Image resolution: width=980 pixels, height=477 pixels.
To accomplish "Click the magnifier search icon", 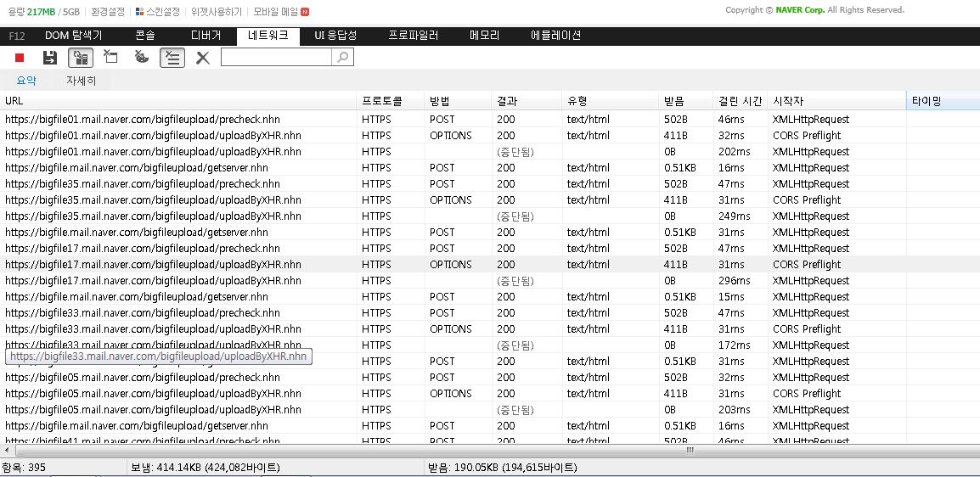I will 342,58.
